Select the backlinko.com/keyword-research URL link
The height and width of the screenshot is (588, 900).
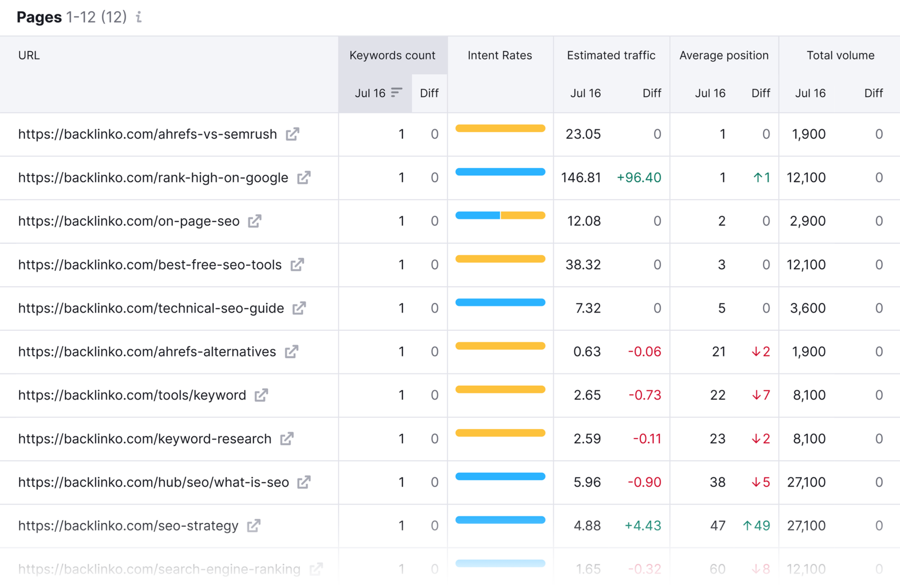(144, 438)
